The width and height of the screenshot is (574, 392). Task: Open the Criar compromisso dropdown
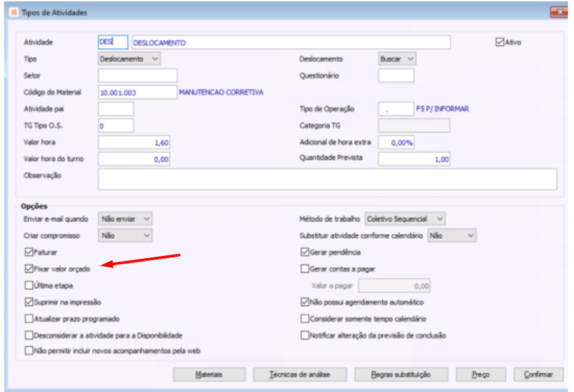(125, 236)
